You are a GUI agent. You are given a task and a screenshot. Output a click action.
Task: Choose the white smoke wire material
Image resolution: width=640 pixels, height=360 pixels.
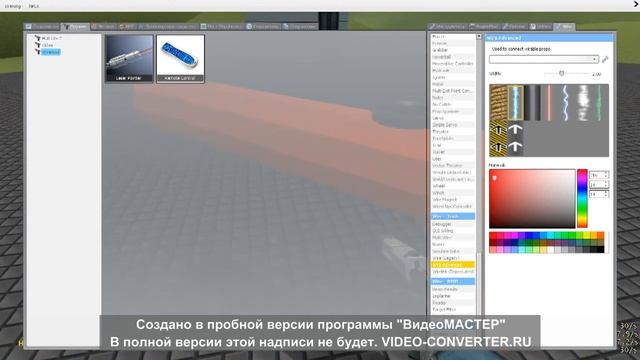(x=582, y=102)
